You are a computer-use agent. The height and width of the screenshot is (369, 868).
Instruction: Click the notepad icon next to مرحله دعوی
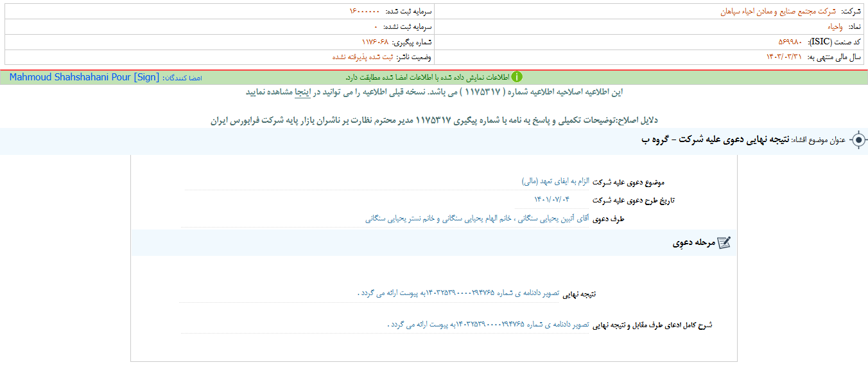click(724, 243)
